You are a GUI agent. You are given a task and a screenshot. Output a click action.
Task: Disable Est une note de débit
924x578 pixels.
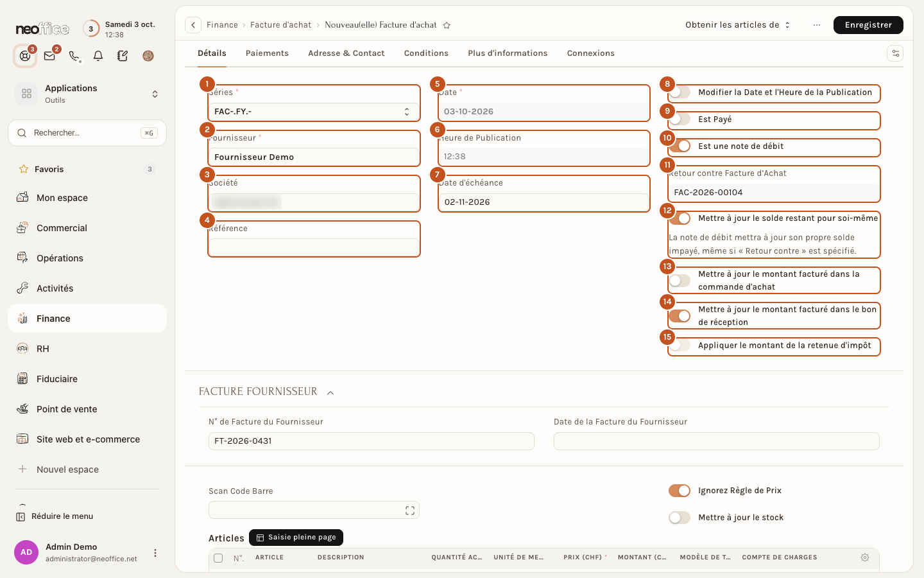coord(680,146)
